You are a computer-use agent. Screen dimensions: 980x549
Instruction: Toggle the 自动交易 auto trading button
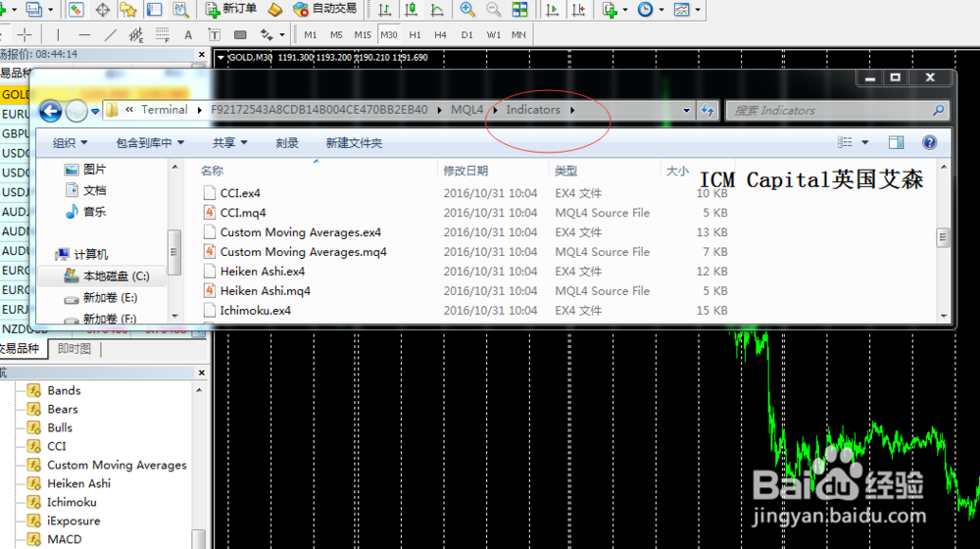pyautogui.click(x=325, y=10)
